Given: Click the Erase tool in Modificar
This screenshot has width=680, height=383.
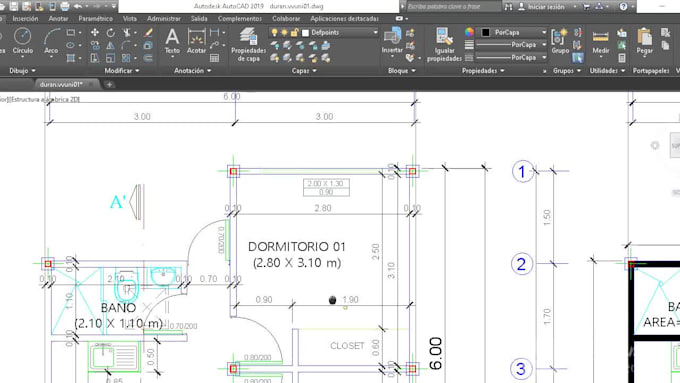Looking at the screenshot, I should (x=148, y=33).
